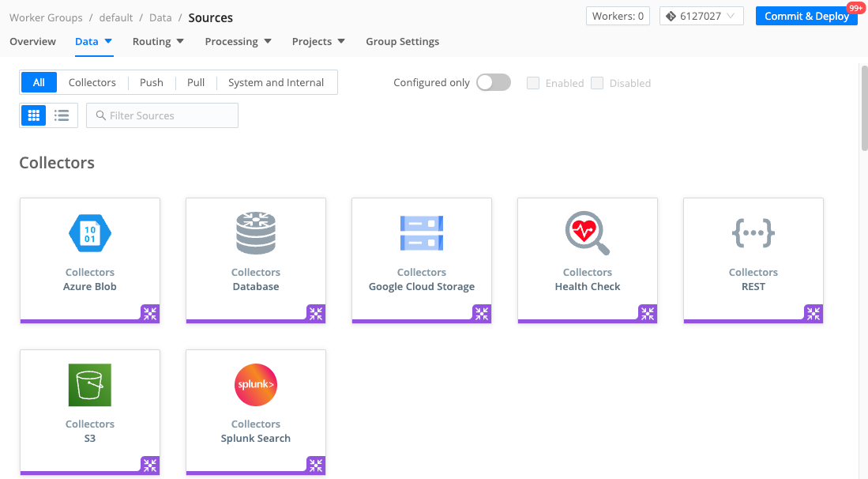Check the Enabled checkbox
The height and width of the screenshot is (479, 868).
click(x=533, y=83)
